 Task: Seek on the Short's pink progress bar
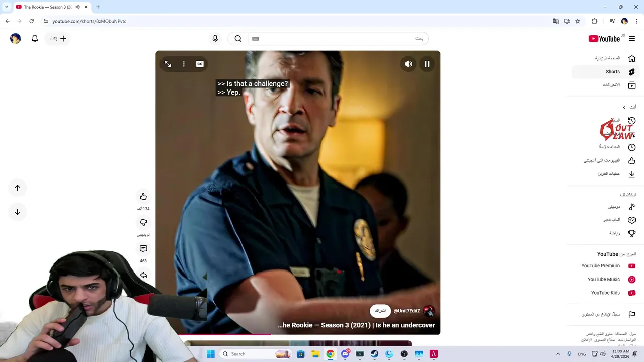298,334
